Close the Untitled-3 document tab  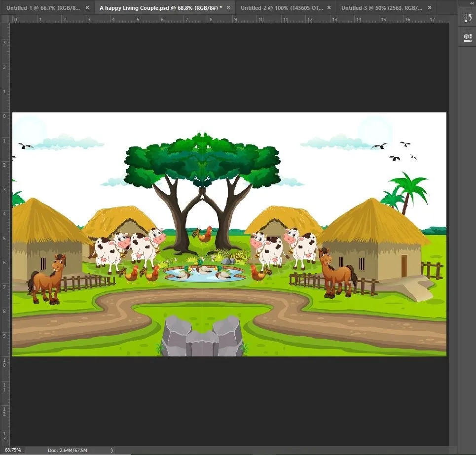[x=430, y=8]
